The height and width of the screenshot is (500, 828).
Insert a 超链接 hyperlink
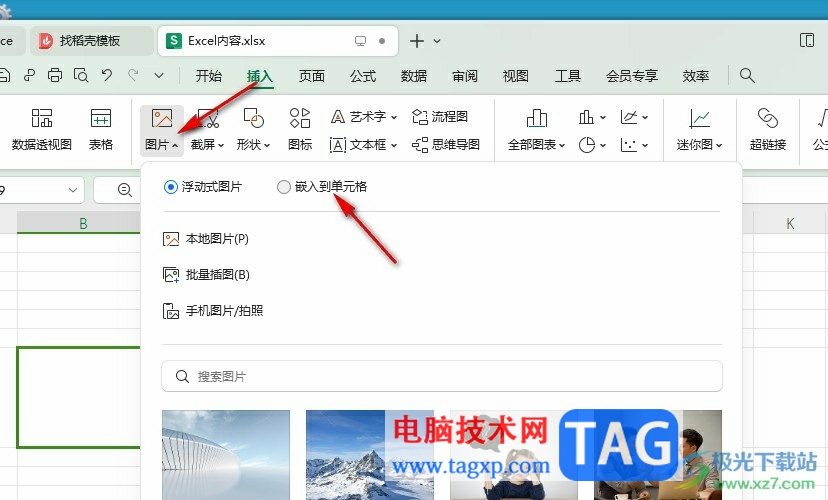(x=768, y=129)
